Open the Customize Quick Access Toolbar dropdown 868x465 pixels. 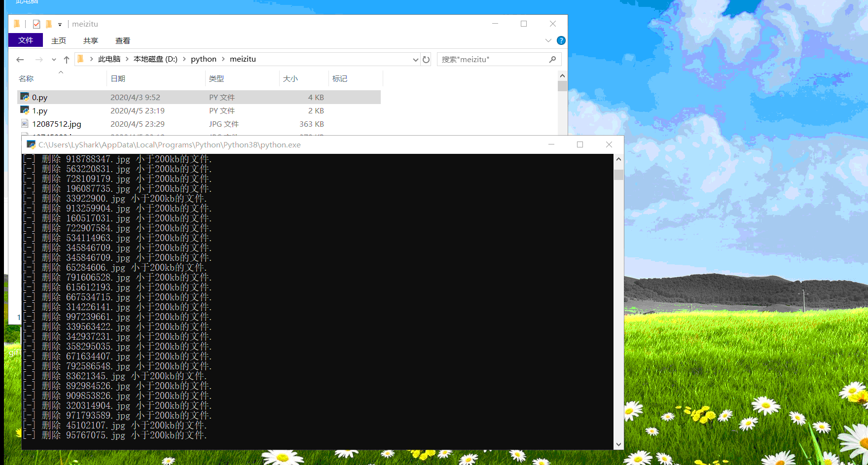60,24
